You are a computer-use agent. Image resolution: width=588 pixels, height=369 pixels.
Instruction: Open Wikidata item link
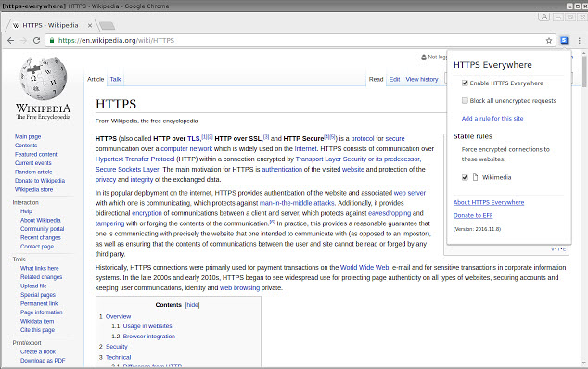37,321
